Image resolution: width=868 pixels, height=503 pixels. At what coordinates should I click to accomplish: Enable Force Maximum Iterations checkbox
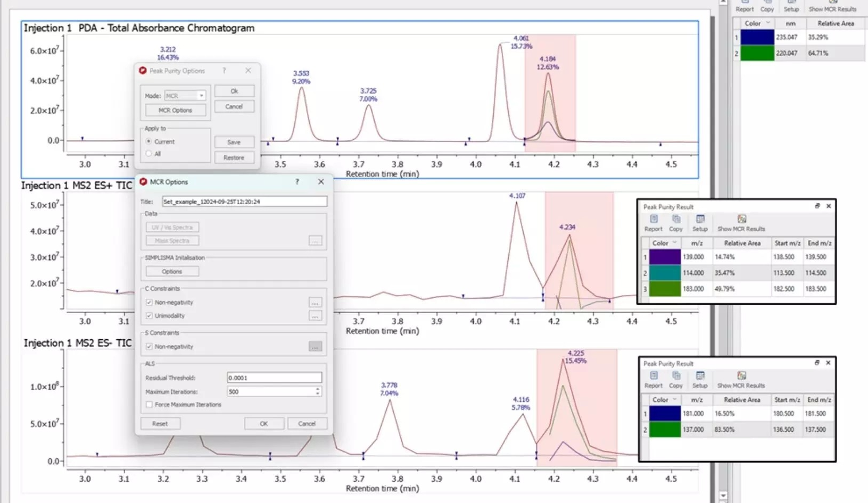coord(150,405)
